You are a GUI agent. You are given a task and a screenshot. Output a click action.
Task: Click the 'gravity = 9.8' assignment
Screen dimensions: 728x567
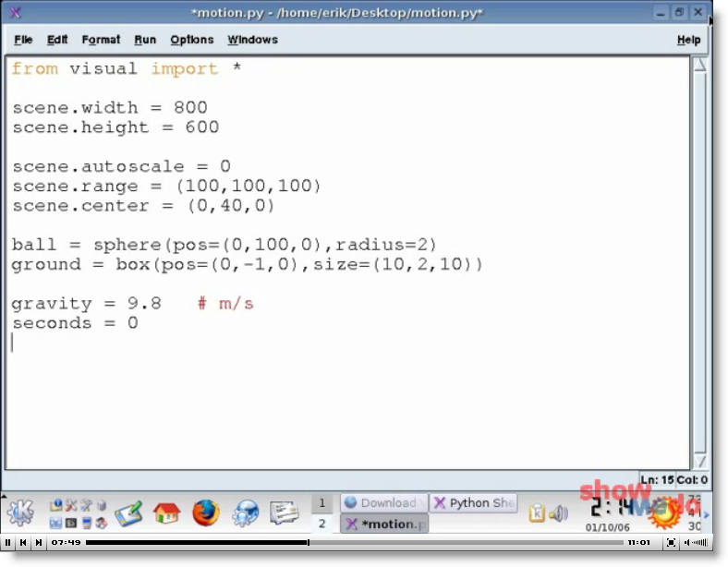point(86,304)
